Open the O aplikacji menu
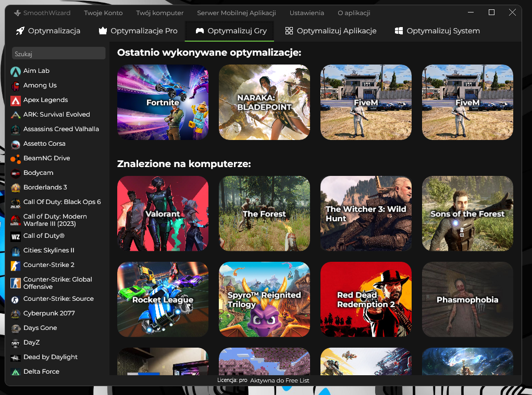532x395 pixels. pos(354,13)
